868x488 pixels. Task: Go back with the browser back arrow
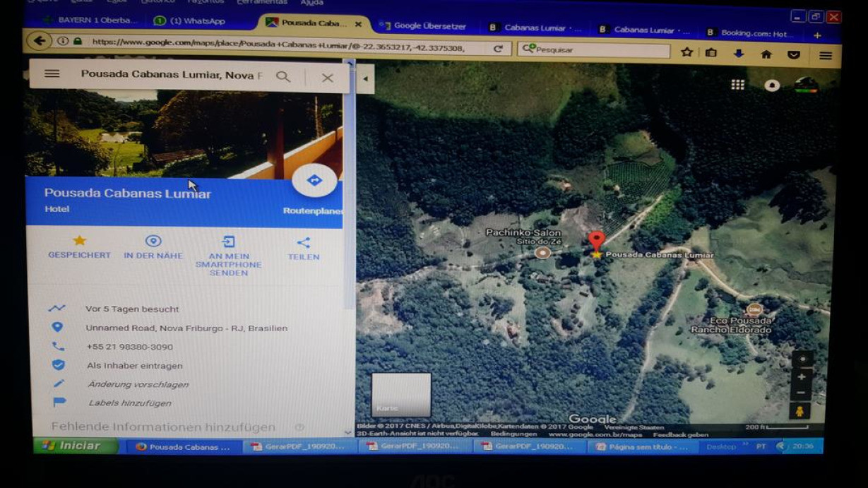pos(40,41)
